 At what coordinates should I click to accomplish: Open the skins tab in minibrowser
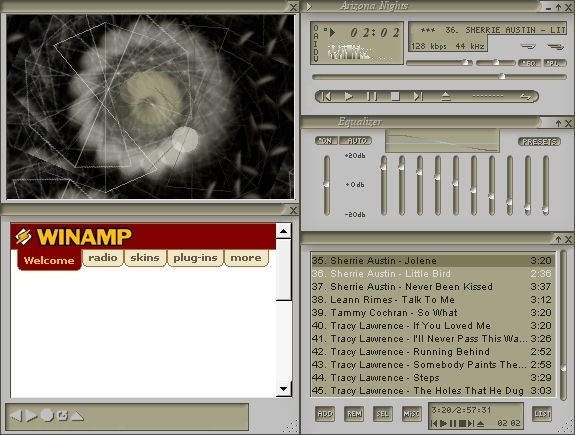(x=145, y=258)
